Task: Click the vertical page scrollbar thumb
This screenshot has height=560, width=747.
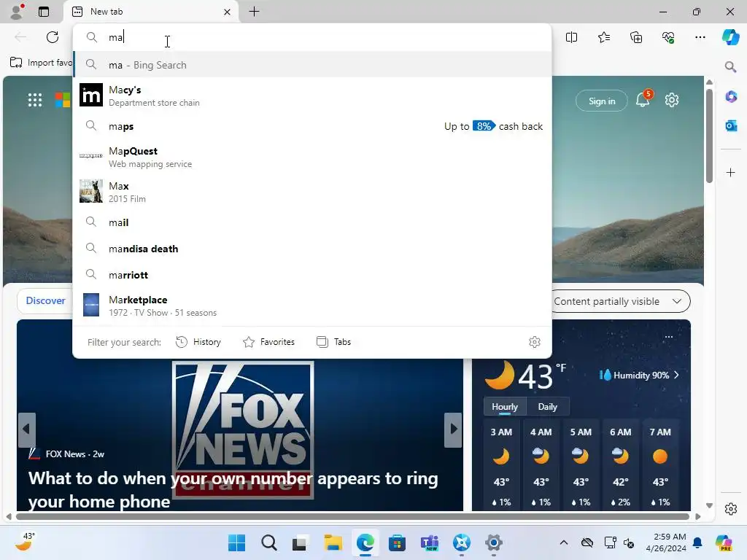Action: (709, 136)
